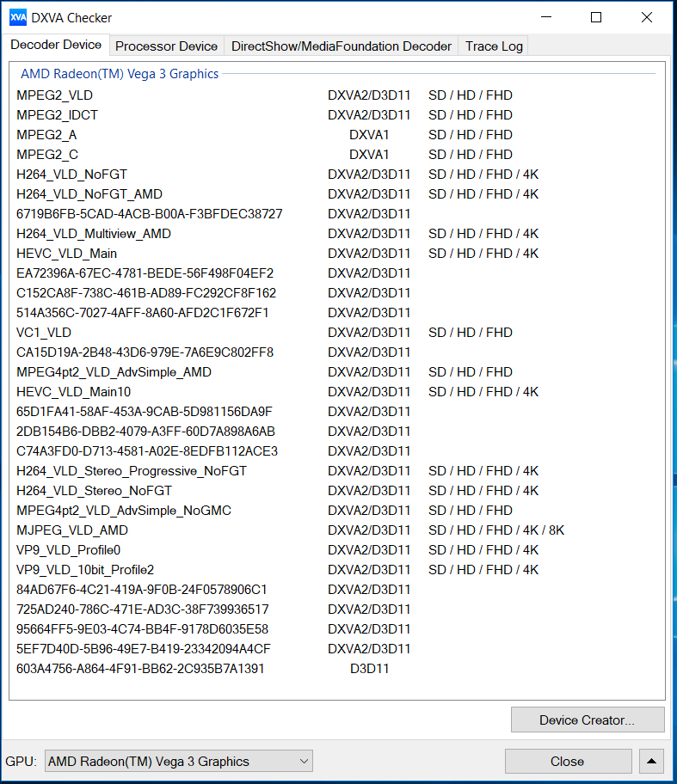677x784 pixels.
Task: Select the 2DB154B6-DBB2-4079-A3FF-60D7A898A6AB row
Action: point(335,432)
